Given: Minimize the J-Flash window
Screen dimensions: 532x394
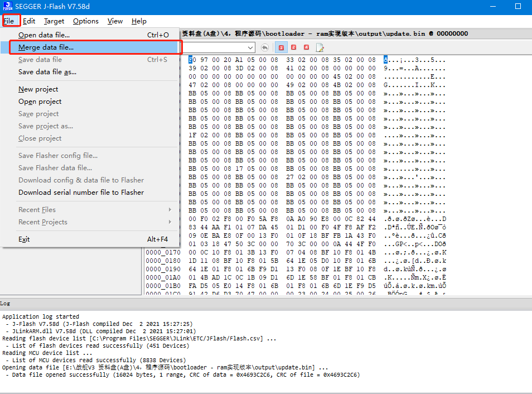Looking at the screenshot, I should point(493,7).
